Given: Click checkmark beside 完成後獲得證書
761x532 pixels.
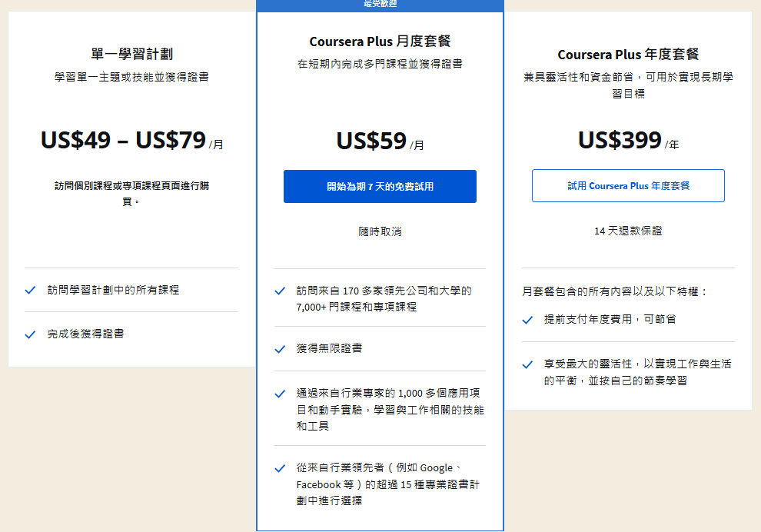Looking at the screenshot, I should 30,334.
